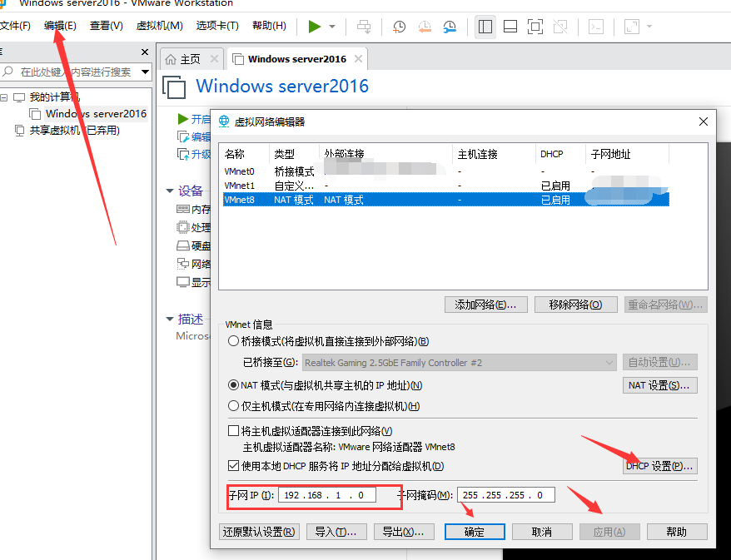Collapse the 描述 section
Viewport: 731px width, 560px height.
coord(170,320)
